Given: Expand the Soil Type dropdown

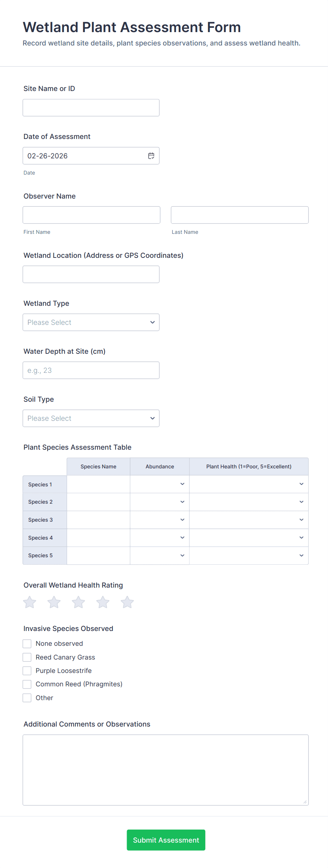Looking at the screenshot, I should pos(91,418).
